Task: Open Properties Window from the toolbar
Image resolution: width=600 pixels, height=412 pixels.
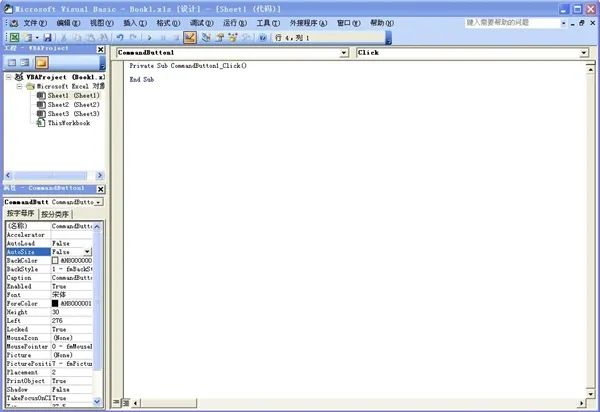Action: tap(220, 37)
